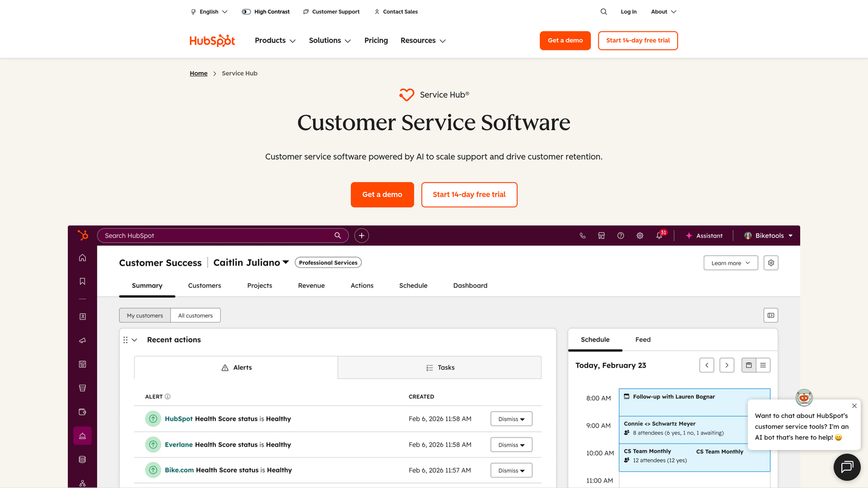
Task: Click the help question mark icon
Action: point(621,235)
